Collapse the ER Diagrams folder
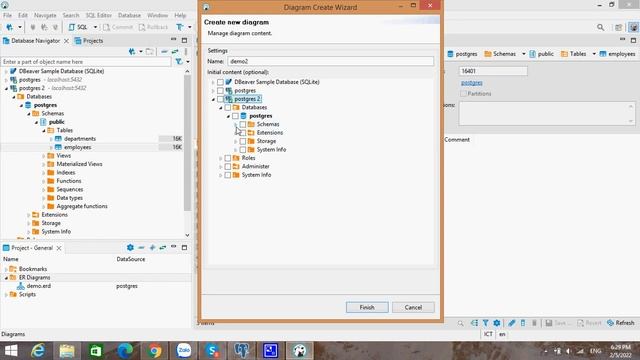The height and width of the screenshot is (360, 640). (6, 278)
